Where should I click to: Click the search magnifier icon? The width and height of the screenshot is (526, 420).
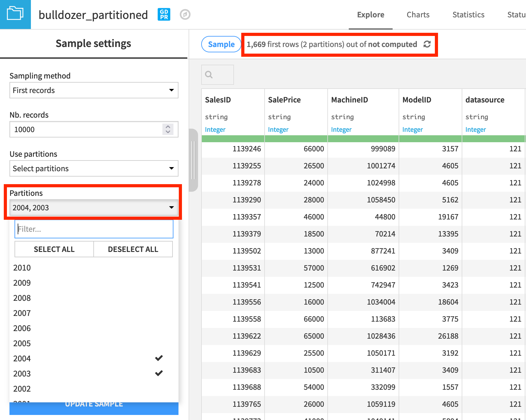pos(209,75)
